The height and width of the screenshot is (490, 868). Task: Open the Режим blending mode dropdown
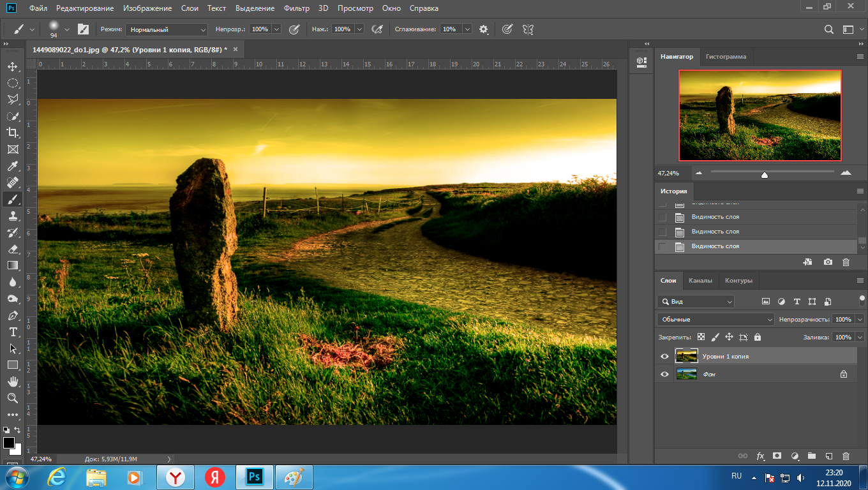click(167, 29)
